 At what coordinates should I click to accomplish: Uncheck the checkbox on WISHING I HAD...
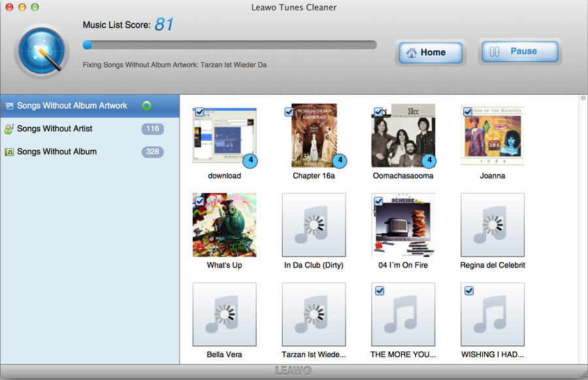click(468, 290)
